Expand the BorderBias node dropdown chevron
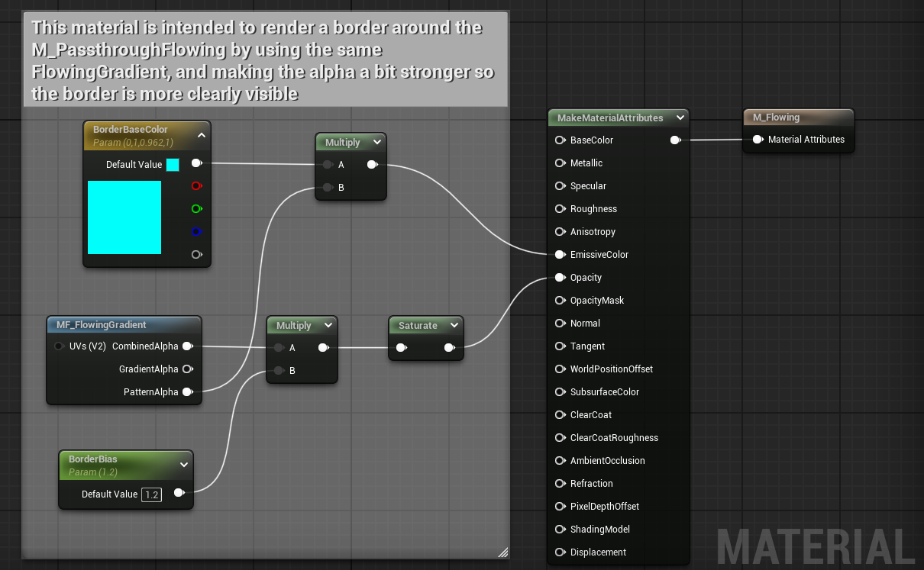 point(183,464)
